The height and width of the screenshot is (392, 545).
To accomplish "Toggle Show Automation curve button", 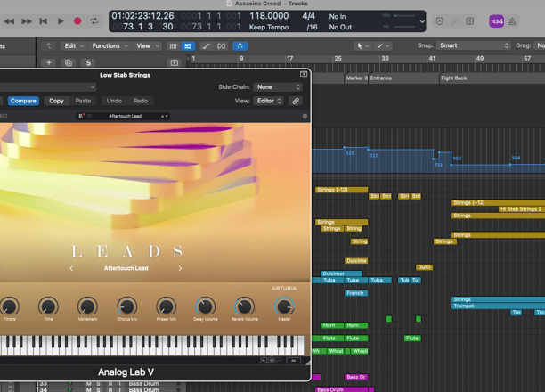I will 206,46.
